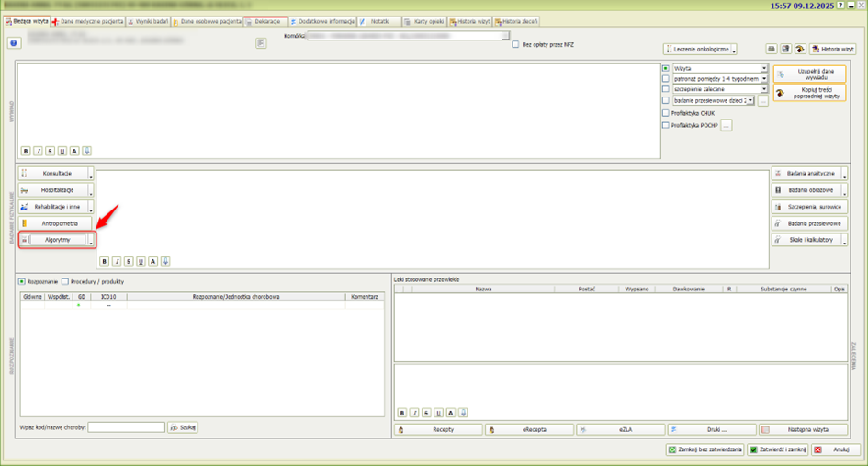The image size is (868, 466).
Task: Click Zatwierdź i zamknij button
Action: click(777, 450)
